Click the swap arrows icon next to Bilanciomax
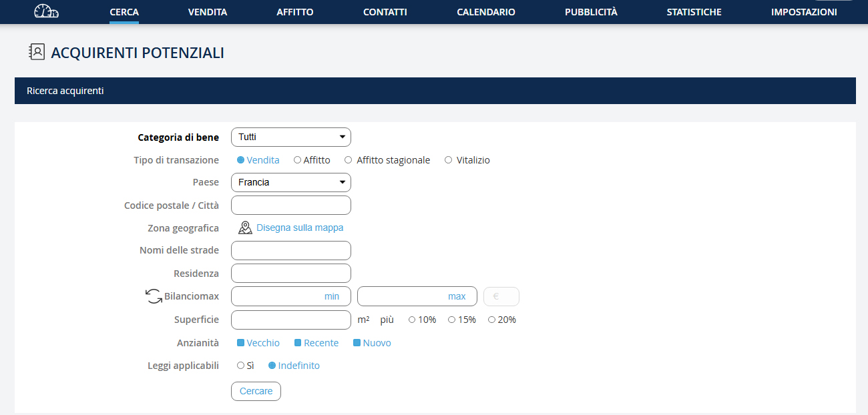Screen dimensions: 868x415 tap(154, 297)
